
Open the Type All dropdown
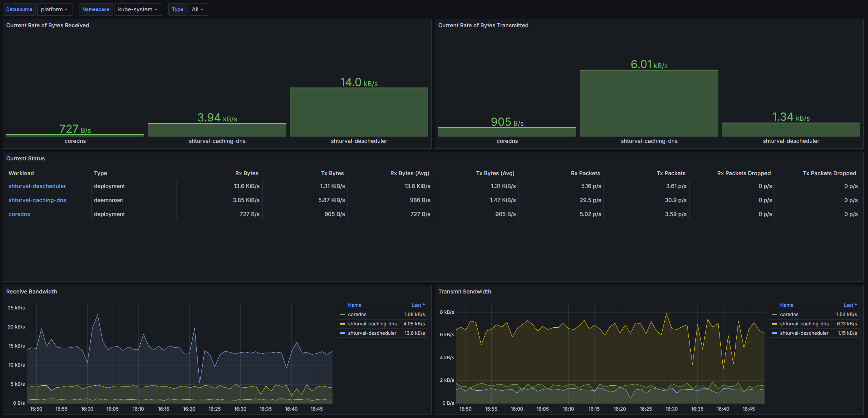198,9
